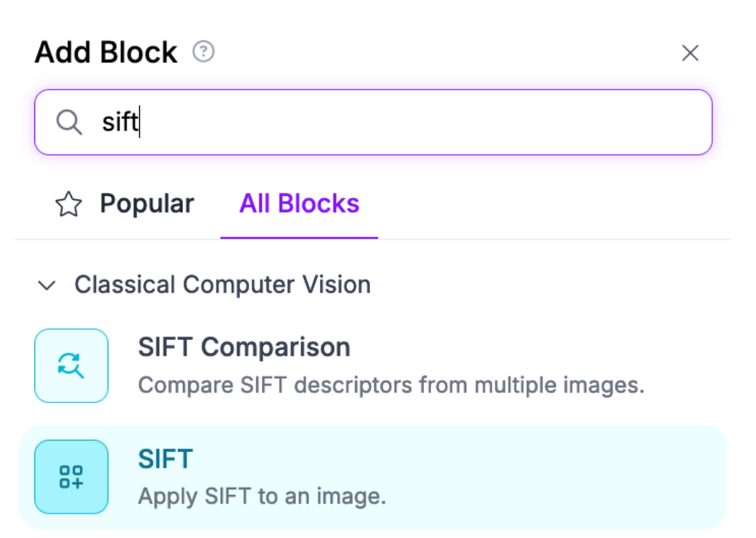Click the word "Popular" tab label

pos(147,204)
